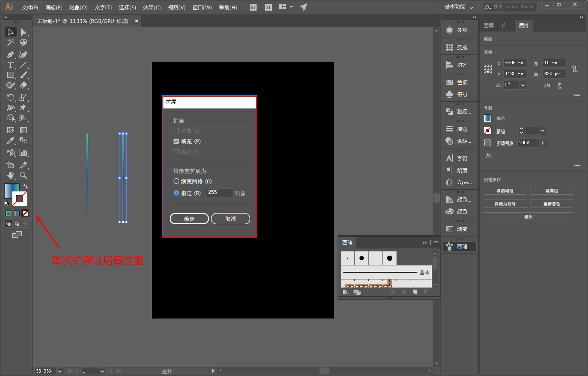Select the Paintbrush tool
The image size is (588, 376).
pyautogui.click(x=23, y=75)
